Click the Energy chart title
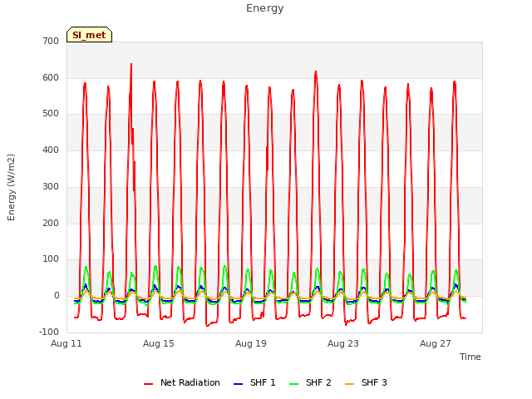This screenshot has height=399, width=532. pos(265,8)
